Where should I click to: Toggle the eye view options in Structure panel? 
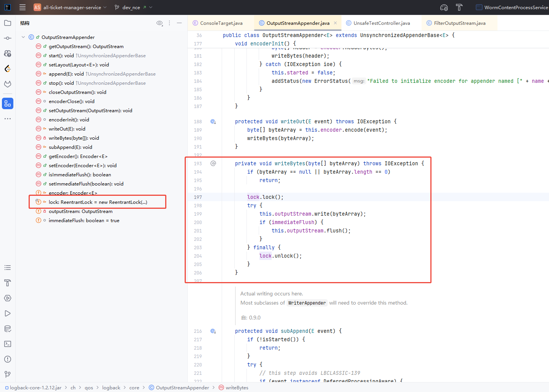tap(159, 23)
